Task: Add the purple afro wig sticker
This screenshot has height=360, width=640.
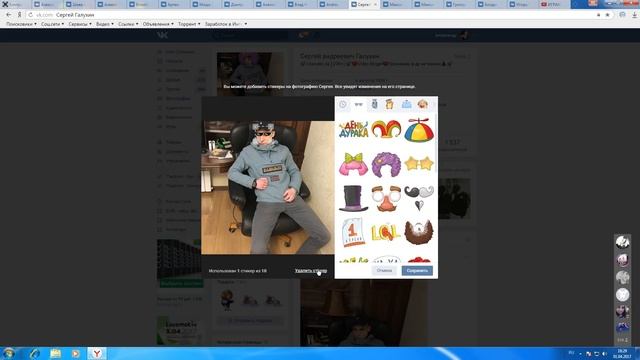Action: [x=386, y=164]
